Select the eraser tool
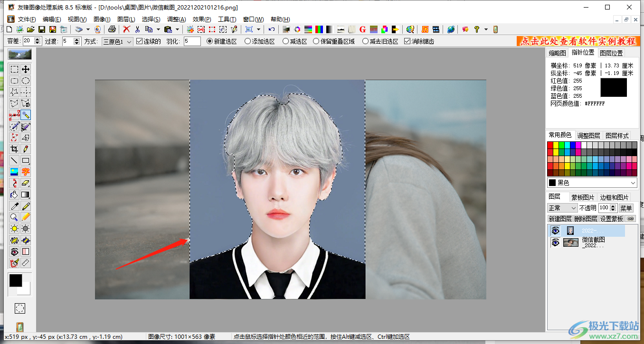644x344 pixels. click(26, 183)
